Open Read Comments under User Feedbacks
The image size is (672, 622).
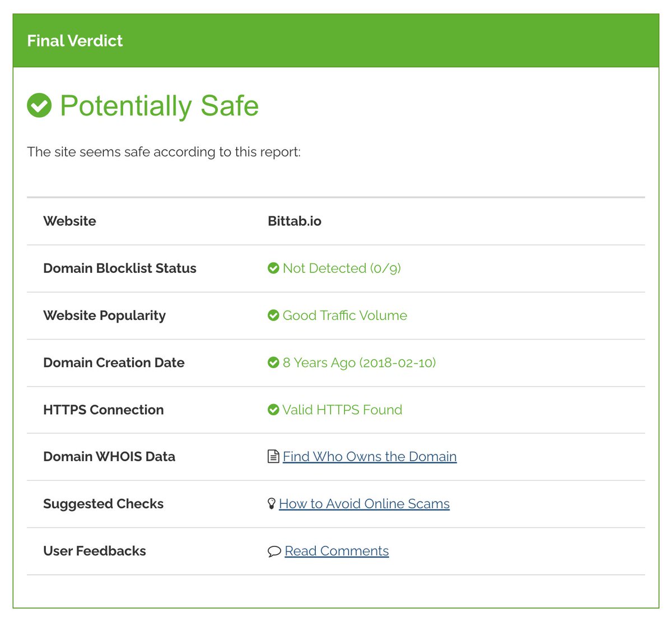[336, 551]
